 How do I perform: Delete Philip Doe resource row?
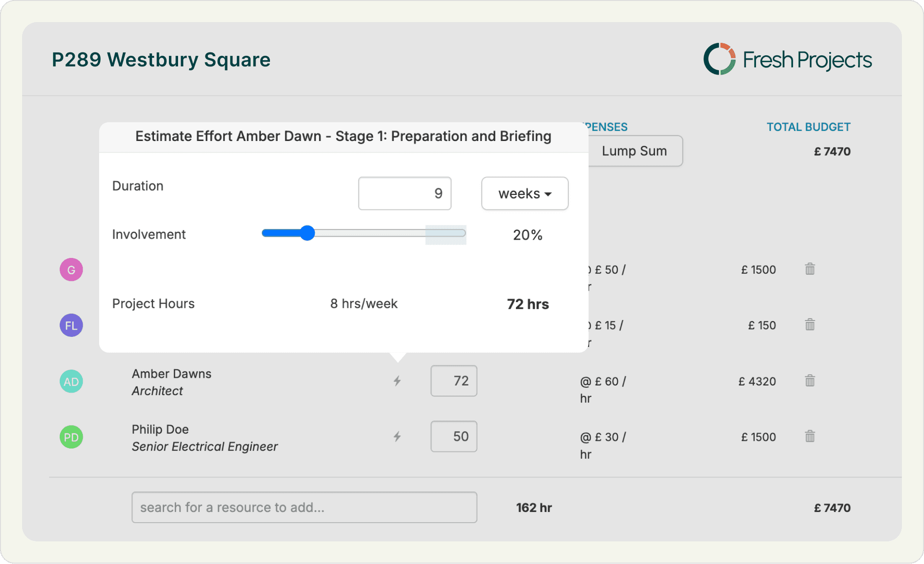pyautogui.click(x=810, y=436)
